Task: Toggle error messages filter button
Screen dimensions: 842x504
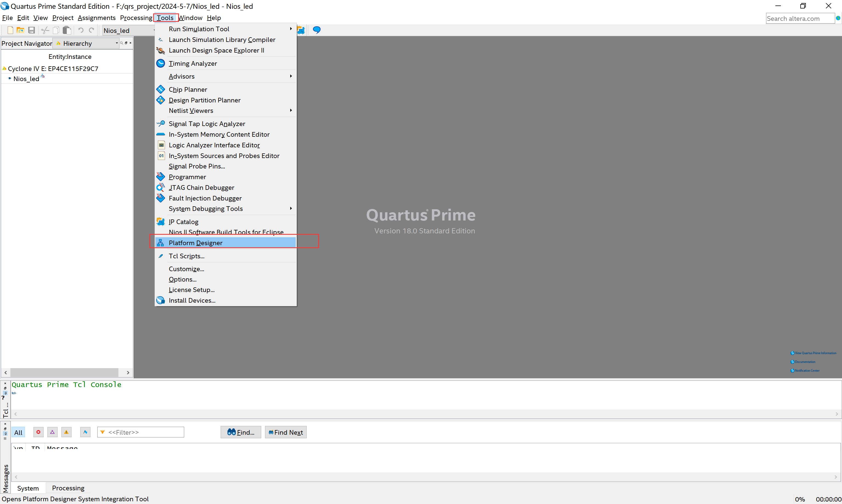Action: pos(38,432)
